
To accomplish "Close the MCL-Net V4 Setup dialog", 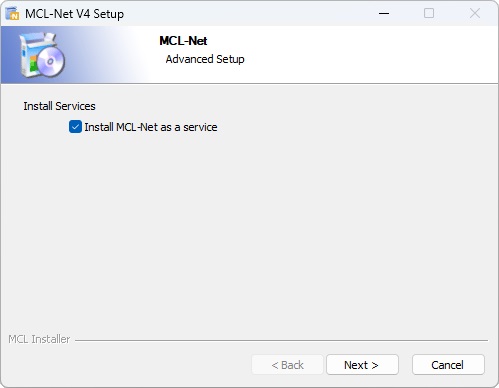I will 475,14.
